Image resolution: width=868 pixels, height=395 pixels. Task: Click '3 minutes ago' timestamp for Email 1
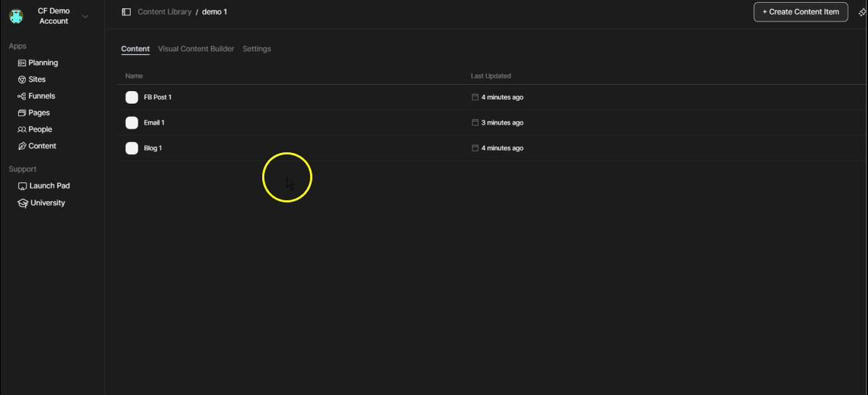coord(502,122)
